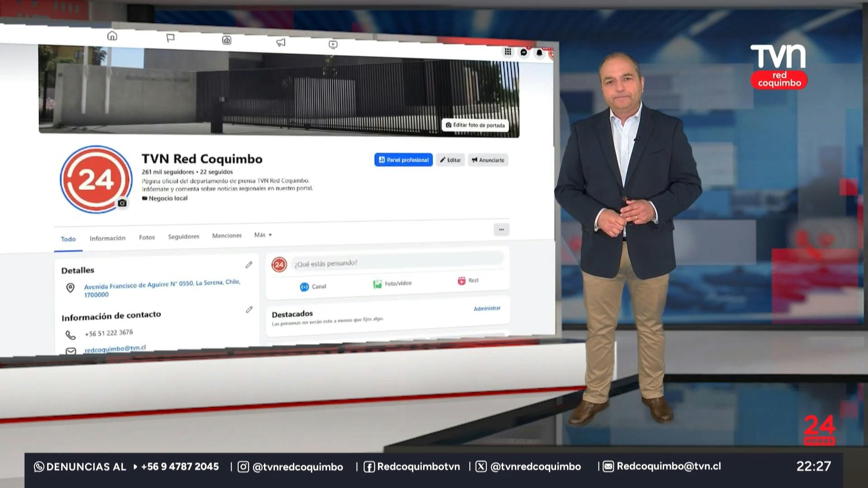
Task: Create a Reel
Action: tap(468, 281)
